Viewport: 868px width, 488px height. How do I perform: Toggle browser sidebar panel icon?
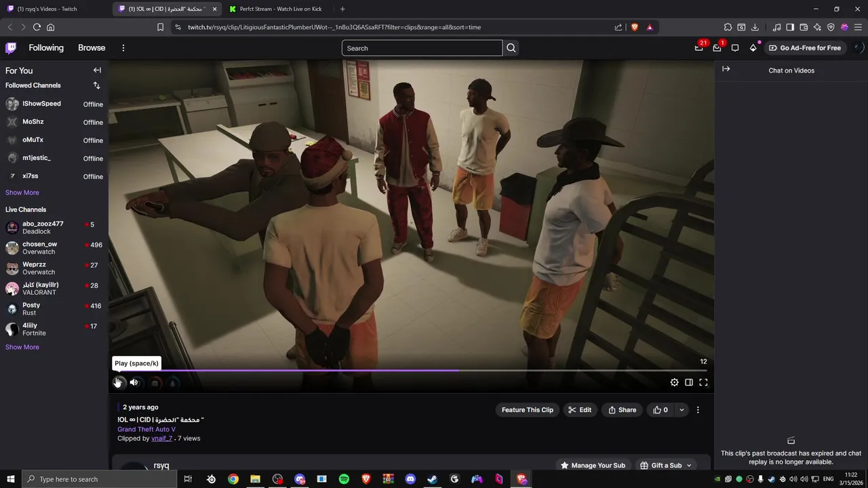pos(790,27)
